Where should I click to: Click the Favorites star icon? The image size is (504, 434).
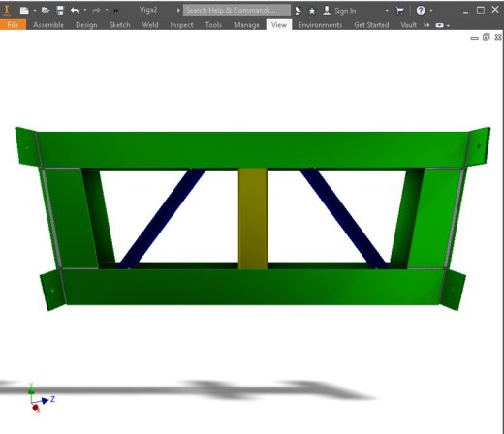(x=312, y=11)
